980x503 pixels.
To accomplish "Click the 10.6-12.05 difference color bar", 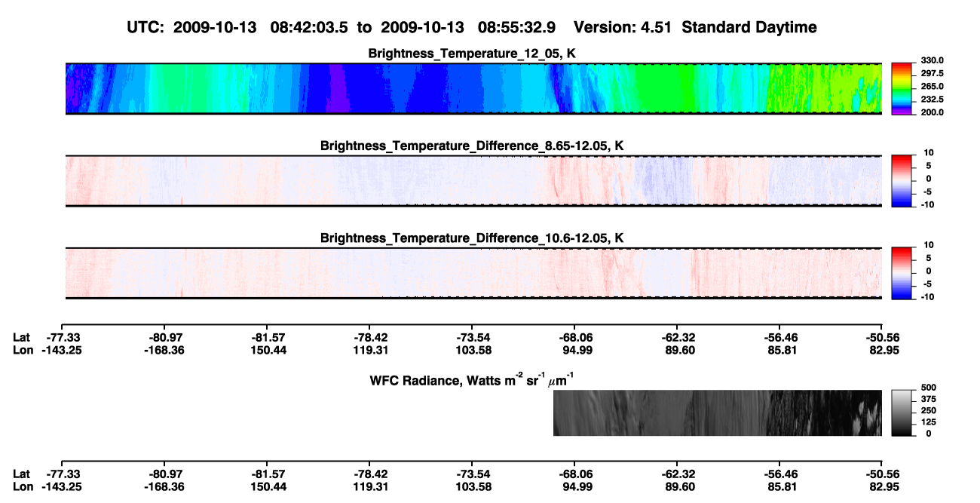I will pos(902,273).
